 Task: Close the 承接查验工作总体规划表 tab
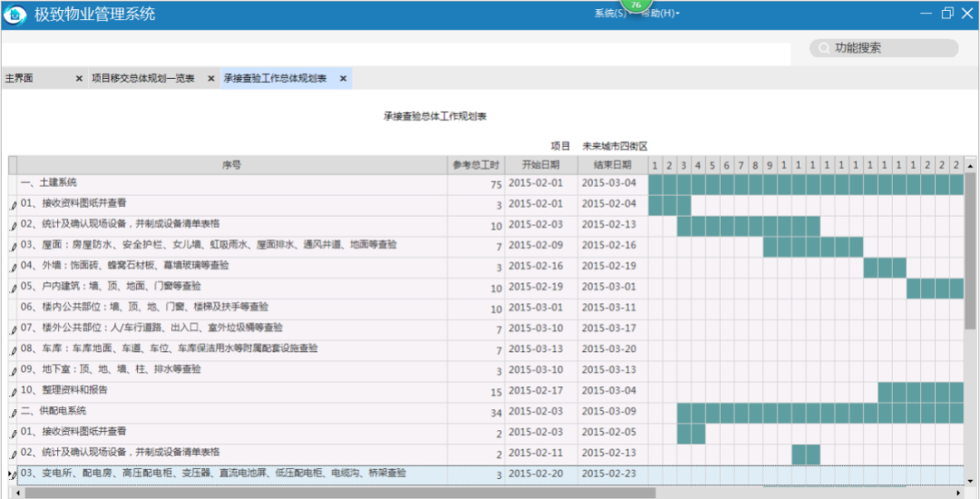click(x=343, y=79)
